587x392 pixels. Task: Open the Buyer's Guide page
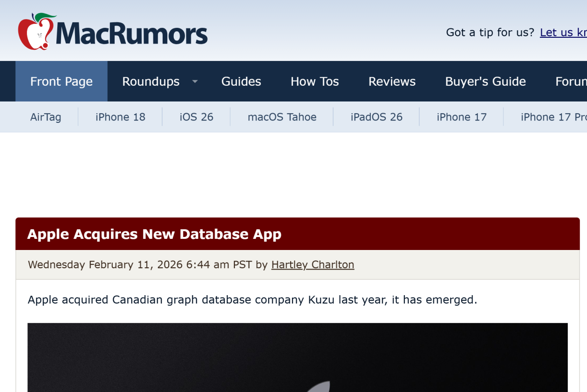(x=485, y=81)
